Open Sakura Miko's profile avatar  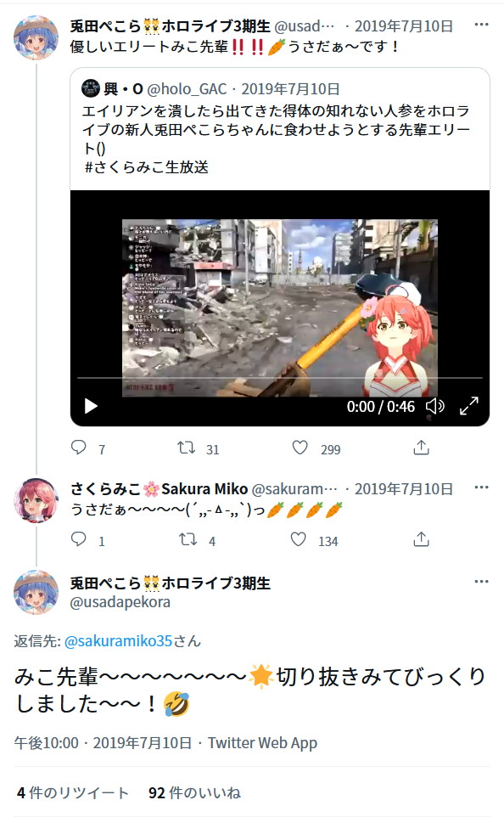pyautogui.click(x=36, y=501)
